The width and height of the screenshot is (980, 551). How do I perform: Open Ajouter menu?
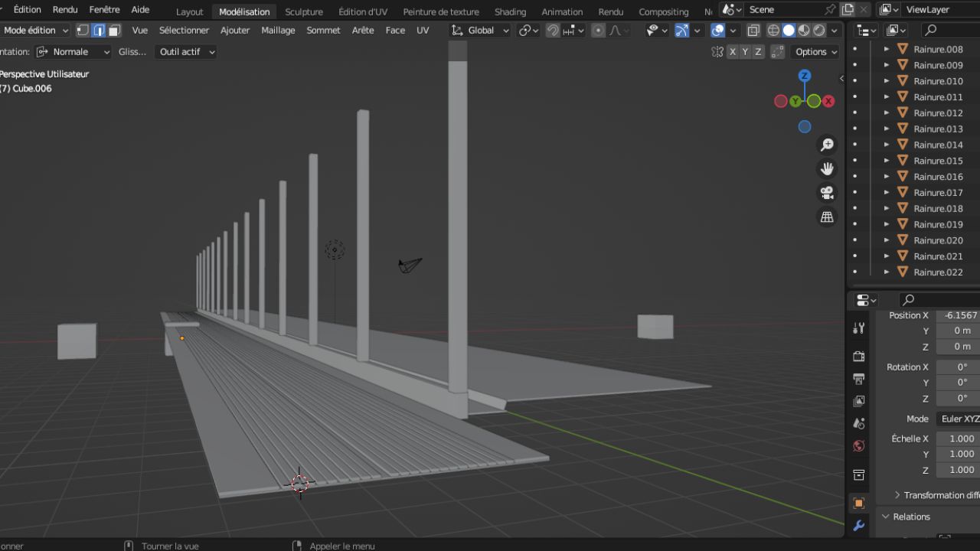235,31
